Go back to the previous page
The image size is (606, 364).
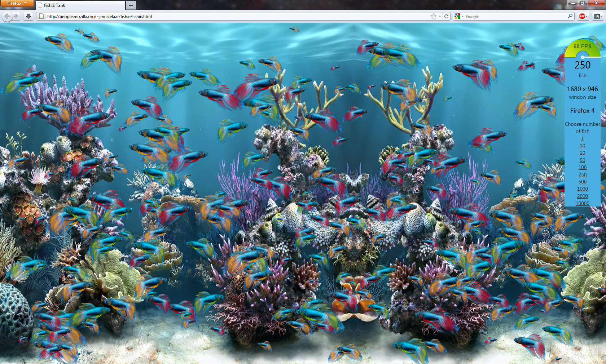(x=7, y=16)
